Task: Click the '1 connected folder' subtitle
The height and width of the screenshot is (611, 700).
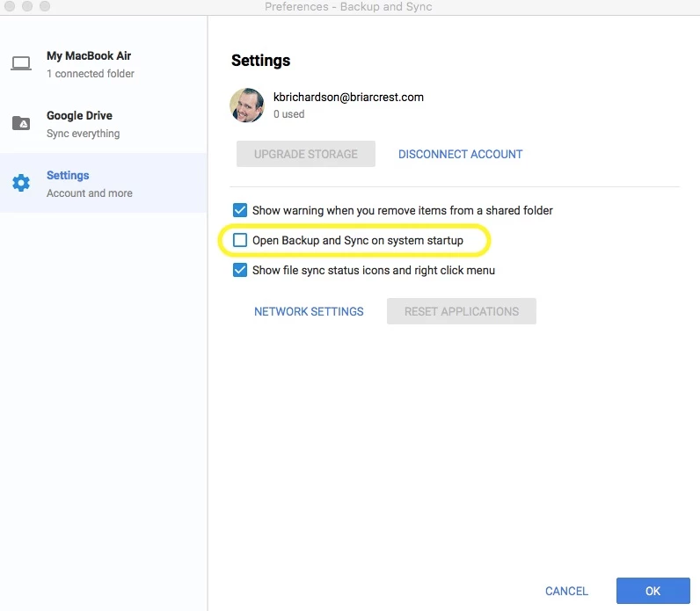Action: (x=91, y=74)
